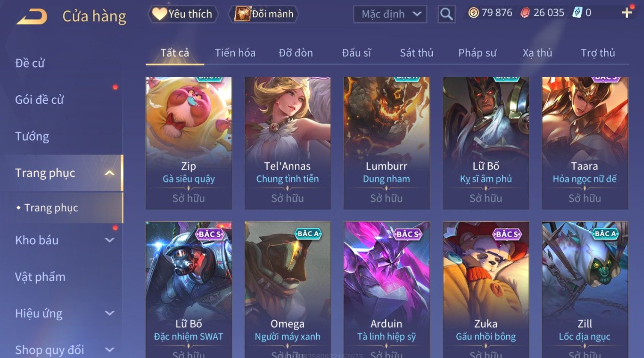Screen dimensions: 644x358
Task: Click the gold coin currency icon
Action: [473, 13]
